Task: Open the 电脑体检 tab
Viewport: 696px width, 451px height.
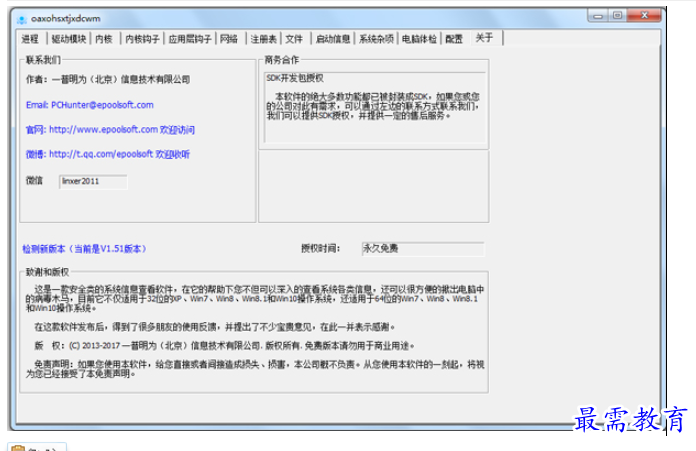Action: point(419,39)
